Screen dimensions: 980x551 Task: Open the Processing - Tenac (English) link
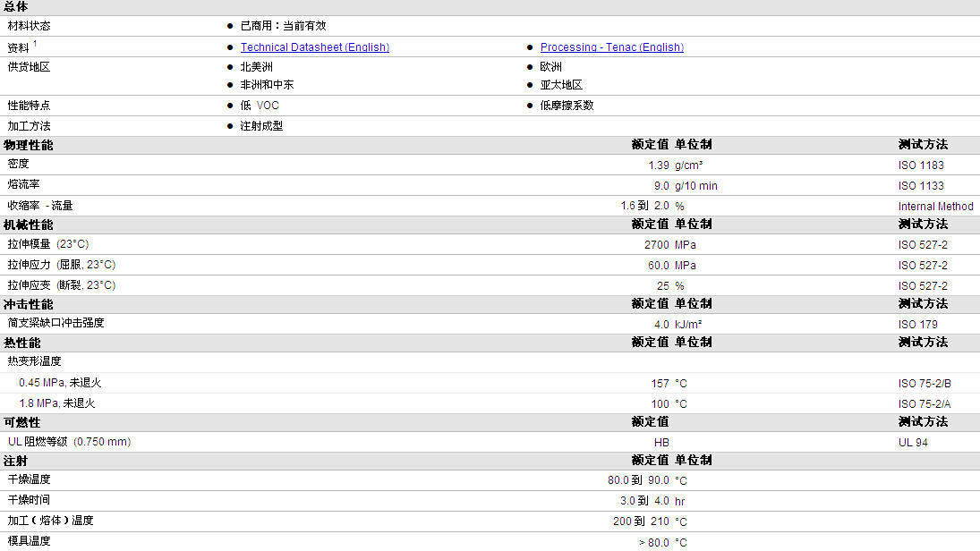(x=612, y=47)
